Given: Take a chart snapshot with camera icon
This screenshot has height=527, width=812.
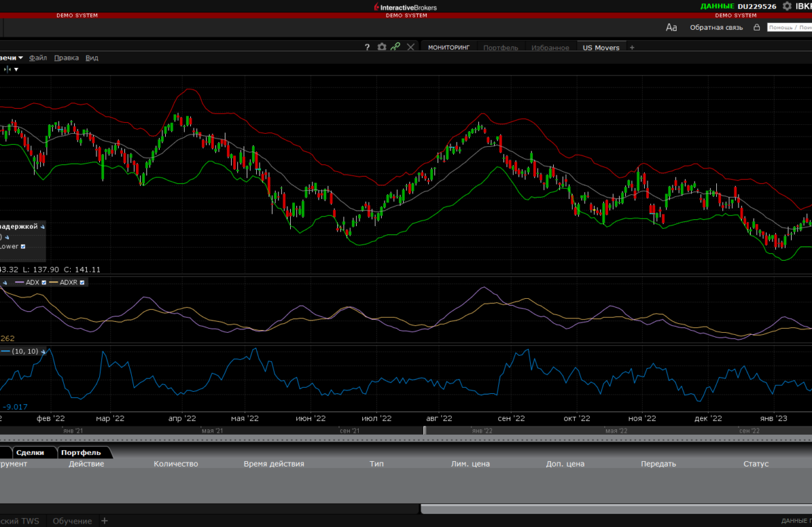Looking at the screenshot, I should click(382, 47).
